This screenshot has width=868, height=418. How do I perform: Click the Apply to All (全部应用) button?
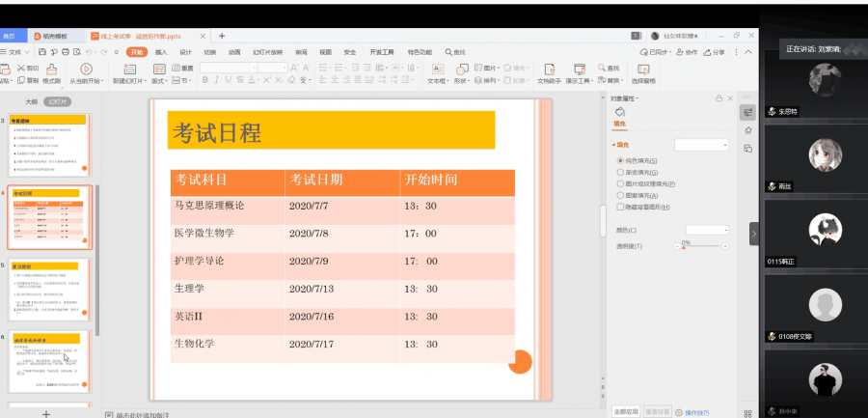click(625, 411)
